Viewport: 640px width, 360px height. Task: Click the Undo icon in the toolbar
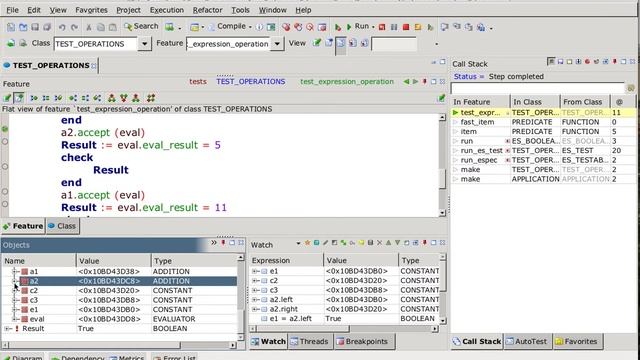coord(62,27)
